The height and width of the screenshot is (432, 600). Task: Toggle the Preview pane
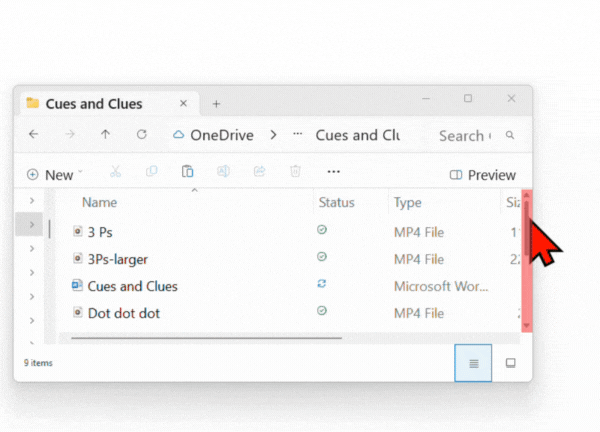[x=483, y=174]
